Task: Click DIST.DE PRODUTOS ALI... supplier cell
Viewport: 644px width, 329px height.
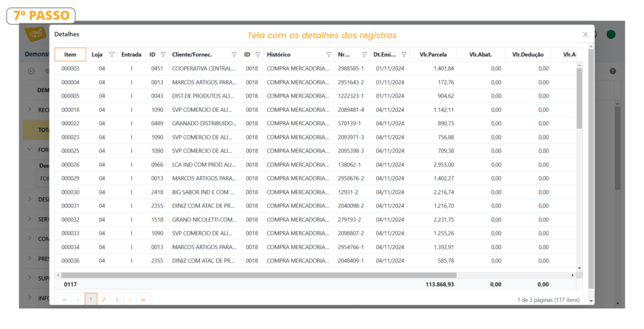Action: pyautogui.click(x=203, y=96)
